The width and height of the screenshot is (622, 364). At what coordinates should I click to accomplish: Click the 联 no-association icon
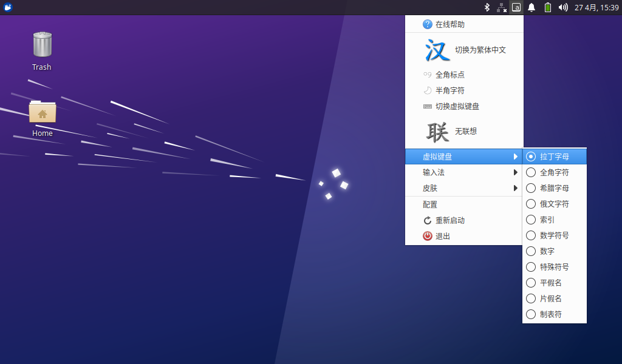(437, 131)
